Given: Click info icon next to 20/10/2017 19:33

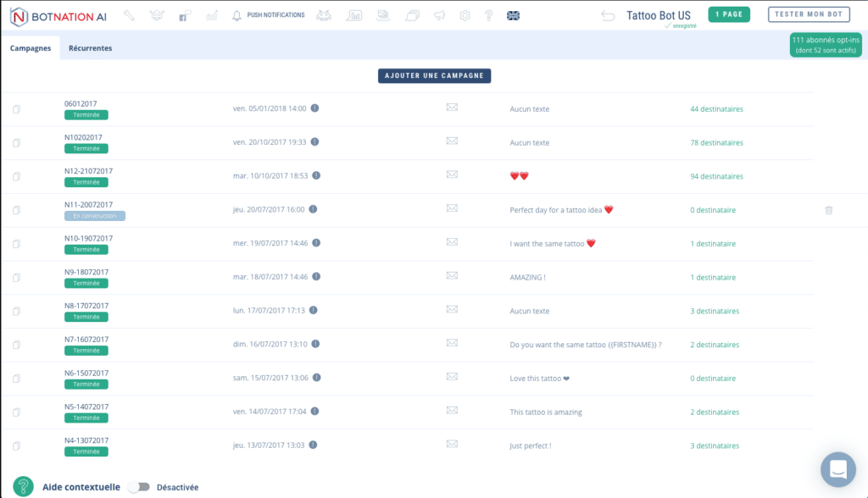Looking at the screenshot, I should point(315,142).
